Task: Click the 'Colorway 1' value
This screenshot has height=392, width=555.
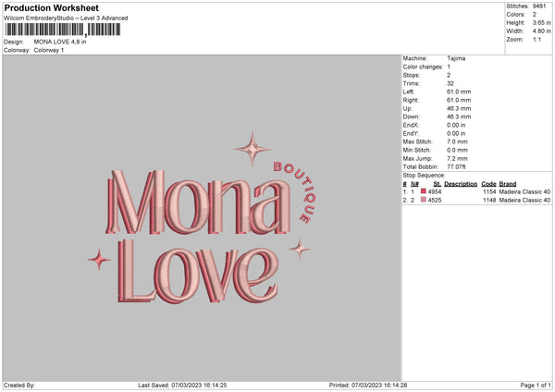Action: point(49,50)
